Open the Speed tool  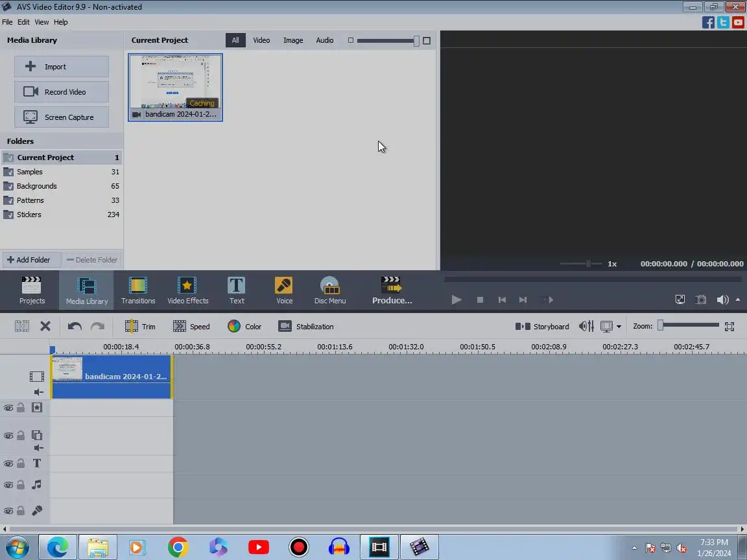click(x=191, y=326)
